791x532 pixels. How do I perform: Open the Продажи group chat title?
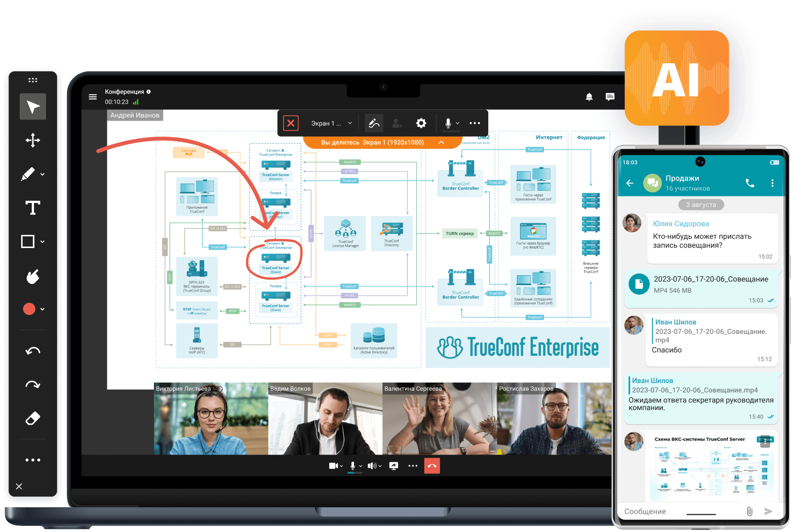pos(682,178)
